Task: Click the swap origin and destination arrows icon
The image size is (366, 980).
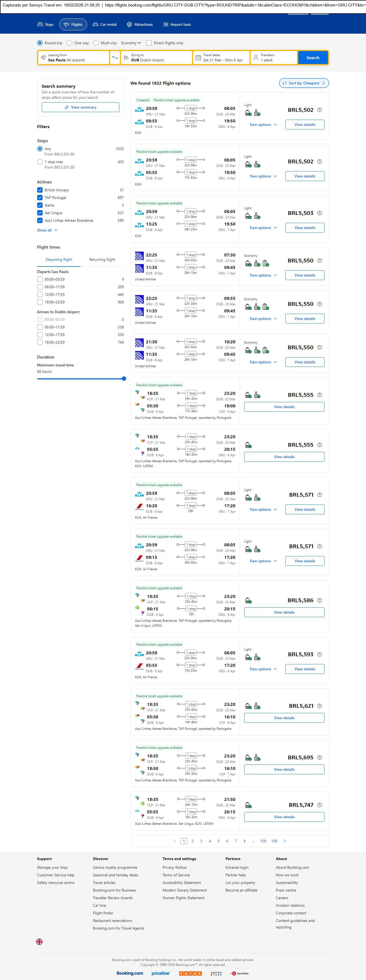Action: click(115, 58)
